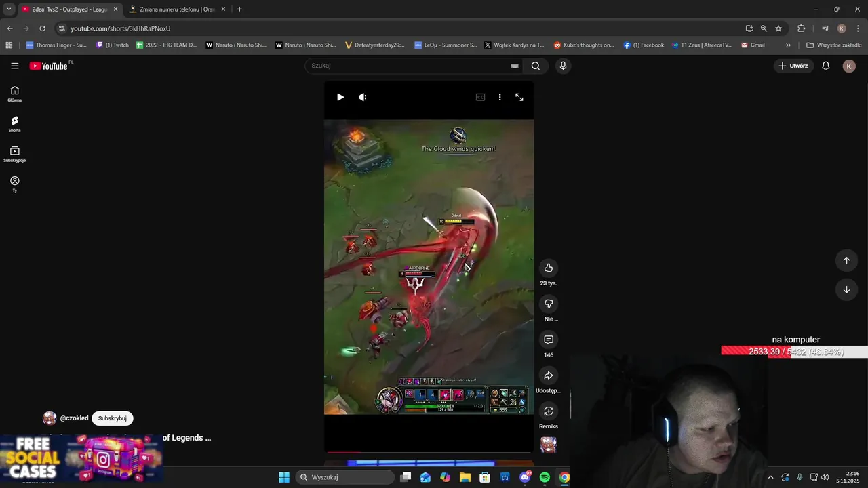Open the YouTube hamburger guide menu
The height and width of the screenshot is (488, 868).
click(15, 66)
